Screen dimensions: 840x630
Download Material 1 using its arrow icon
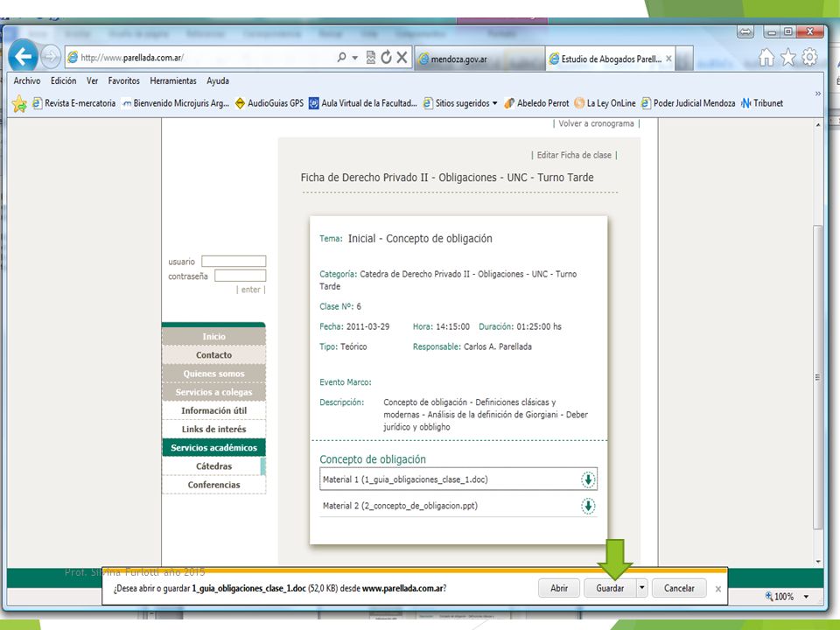click(588, 479)
